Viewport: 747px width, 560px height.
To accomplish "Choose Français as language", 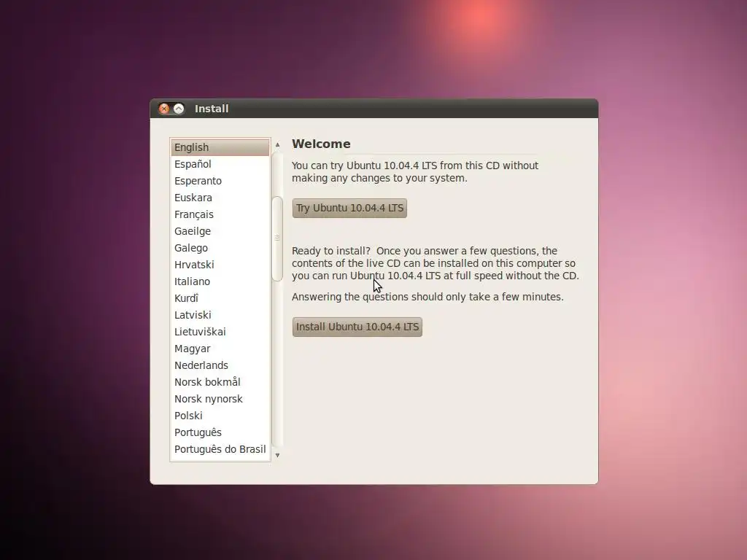I will coord(220,214).
